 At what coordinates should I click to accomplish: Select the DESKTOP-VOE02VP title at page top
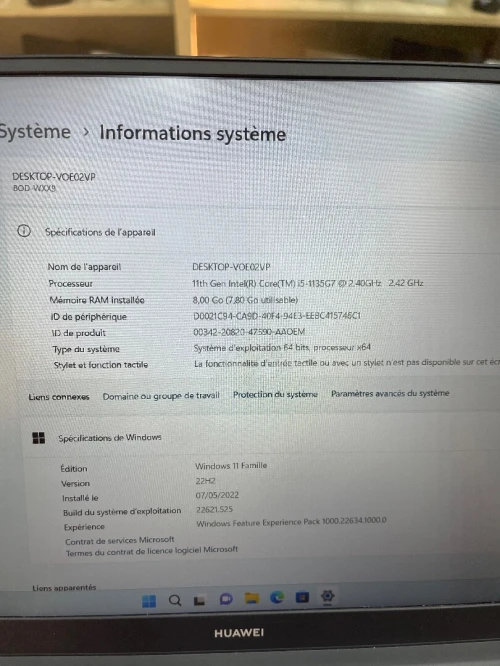tap(54, 177)
